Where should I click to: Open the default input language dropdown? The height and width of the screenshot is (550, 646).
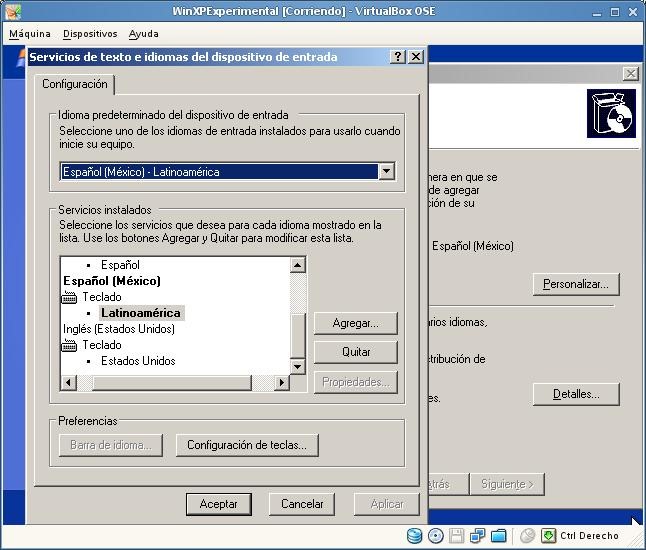(x=386, y=171)
